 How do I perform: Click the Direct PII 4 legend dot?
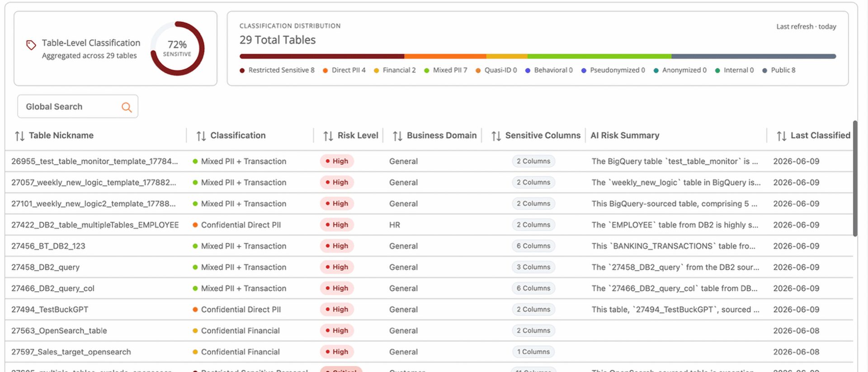click(x=325, y=71)
